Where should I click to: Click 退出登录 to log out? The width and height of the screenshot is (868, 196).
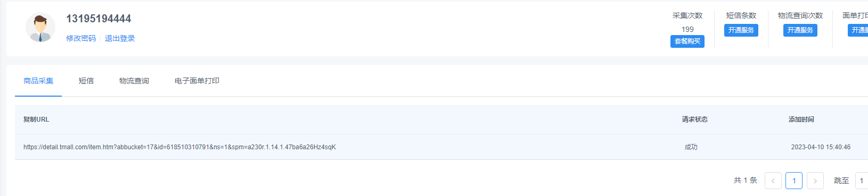[120, 38]
